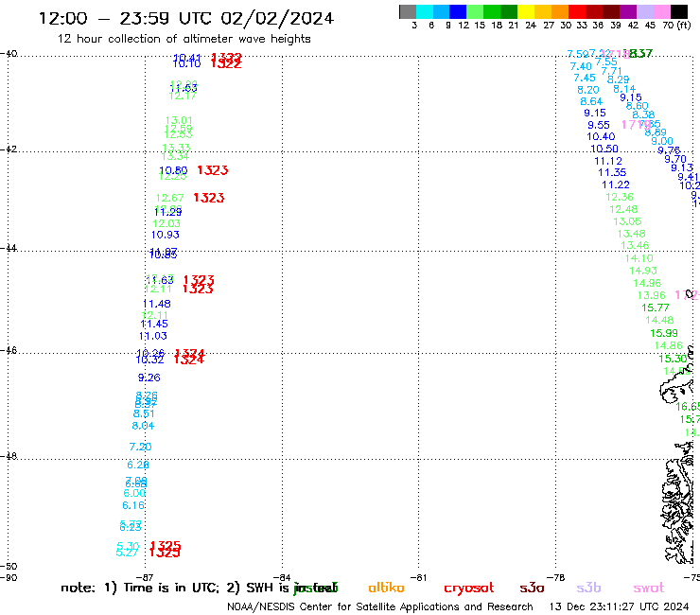Viewport: 700px width, 615px height.
Task: Click the wave height value '6.16'
Action: pos(133,505)
